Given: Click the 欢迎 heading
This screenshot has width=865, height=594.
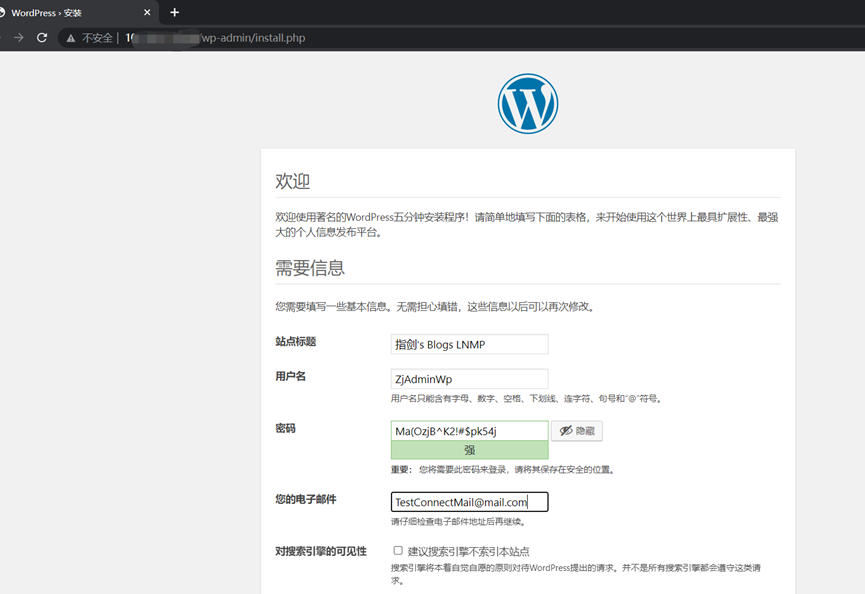Looking at the screenshot, I should (x=292, y=181).
